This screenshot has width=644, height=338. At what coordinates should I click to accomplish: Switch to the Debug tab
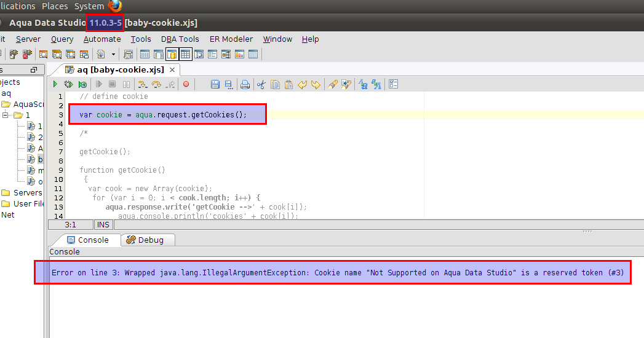(x=148, y=240)
